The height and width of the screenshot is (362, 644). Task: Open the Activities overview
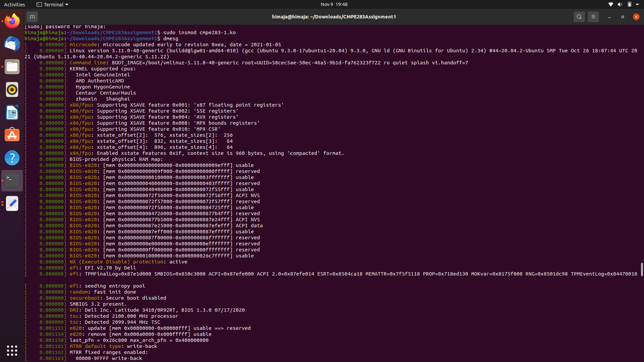tap(14, 4)
